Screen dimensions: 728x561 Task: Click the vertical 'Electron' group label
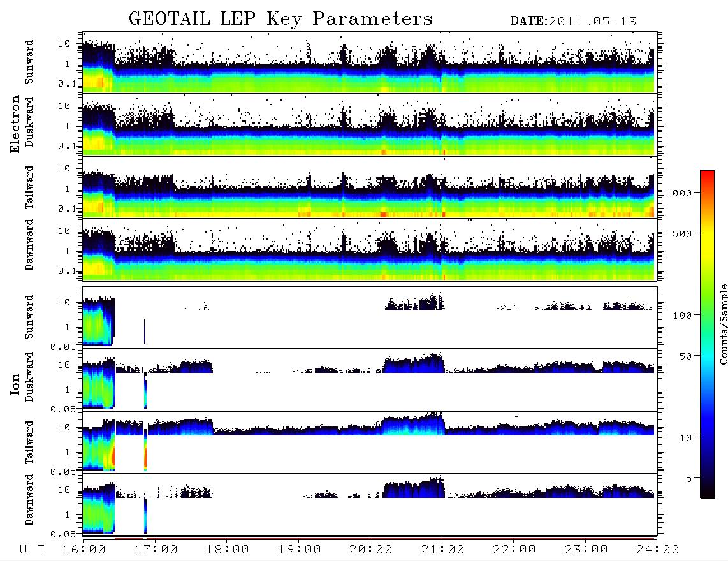coord(15,124)
